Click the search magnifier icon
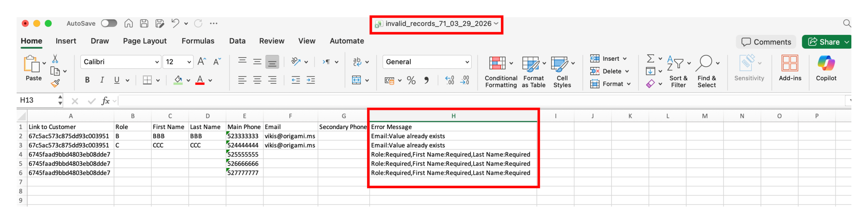 click(846, 23)
